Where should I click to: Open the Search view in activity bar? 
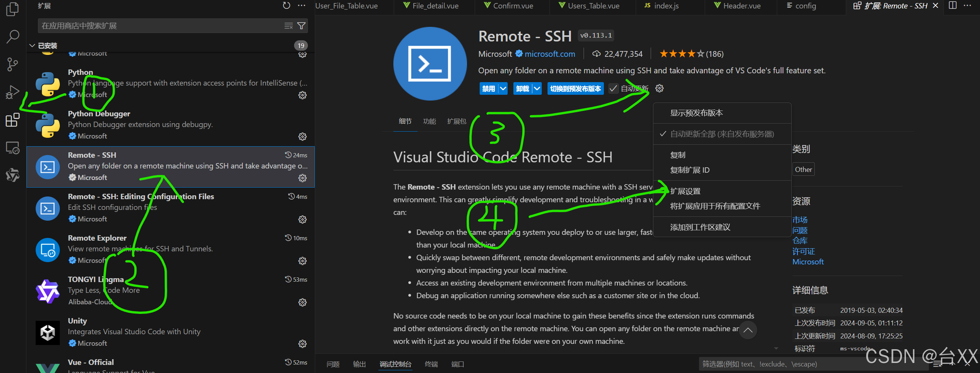point(13,37)
